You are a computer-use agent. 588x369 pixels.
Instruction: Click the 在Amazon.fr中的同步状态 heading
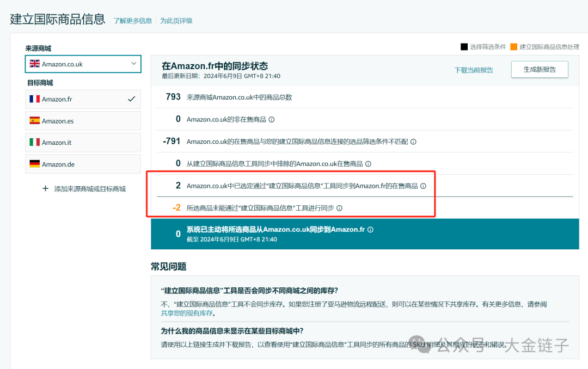coord(215,66)
